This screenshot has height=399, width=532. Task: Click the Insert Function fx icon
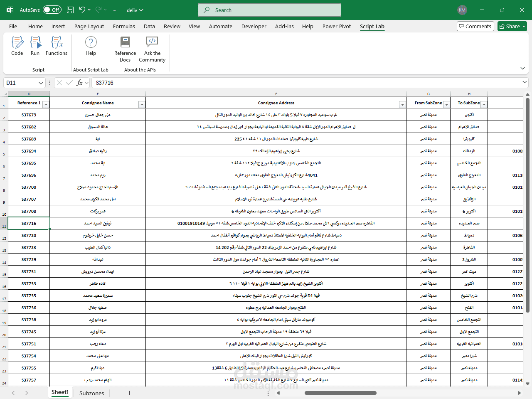(x=80, y=83)
